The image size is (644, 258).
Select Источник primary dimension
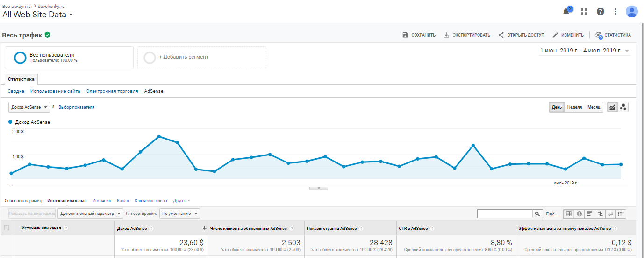[x=101, y=200]
